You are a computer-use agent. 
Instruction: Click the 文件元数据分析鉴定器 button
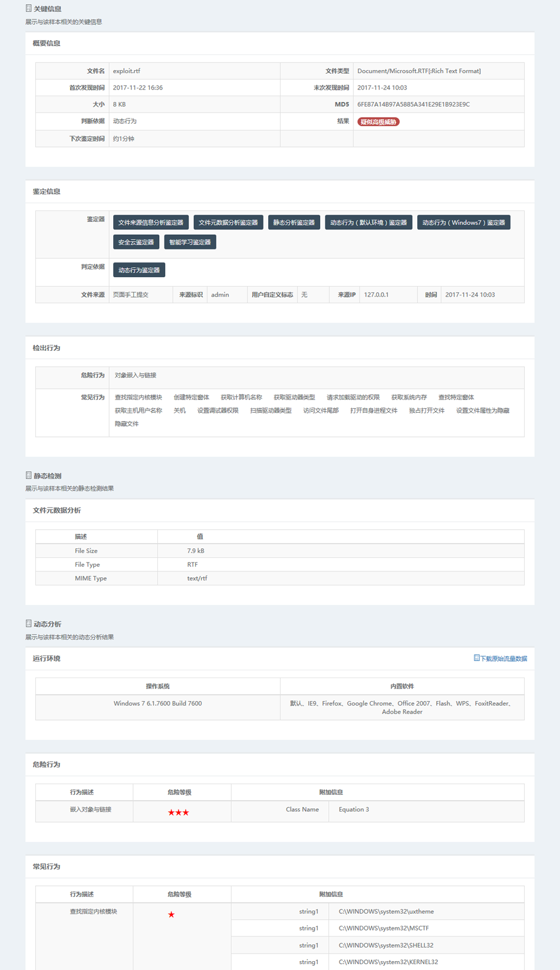228,222
